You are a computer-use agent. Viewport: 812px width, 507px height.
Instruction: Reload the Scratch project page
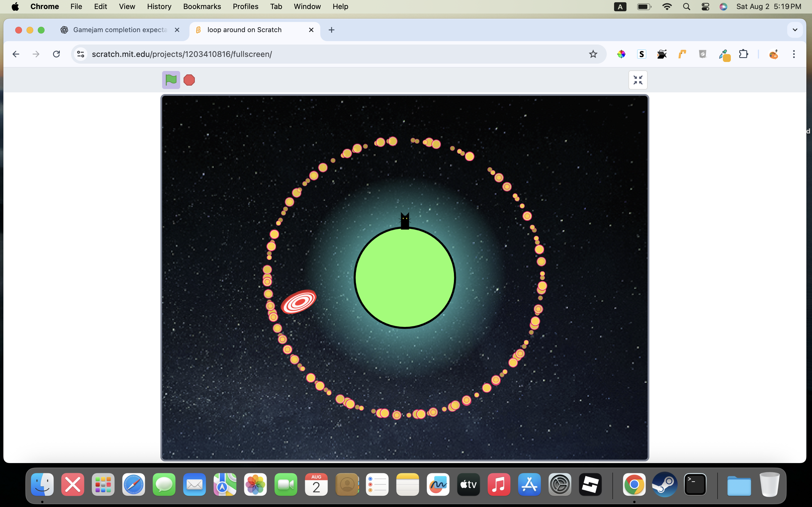click(x=56, y=54)
